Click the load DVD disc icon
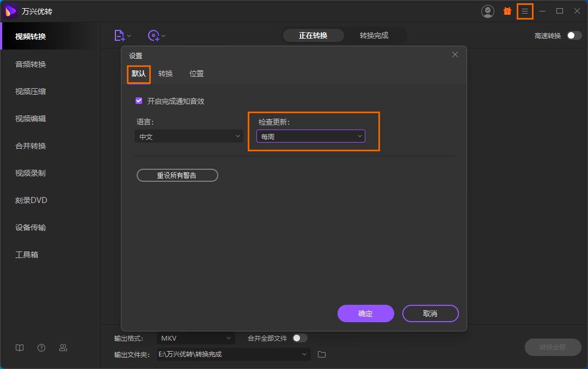 (x=154, y=36)
